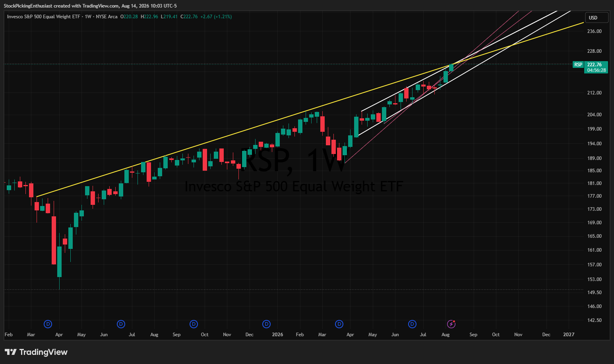Click the 177.00 price axis label

pyautogui.click(x=594, y=196)
